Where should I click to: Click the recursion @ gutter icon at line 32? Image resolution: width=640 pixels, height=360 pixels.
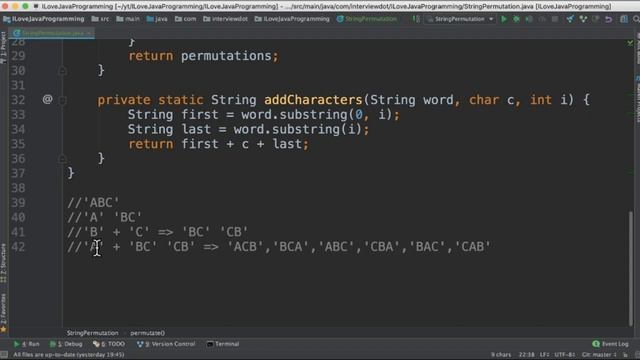pos(47,99)
